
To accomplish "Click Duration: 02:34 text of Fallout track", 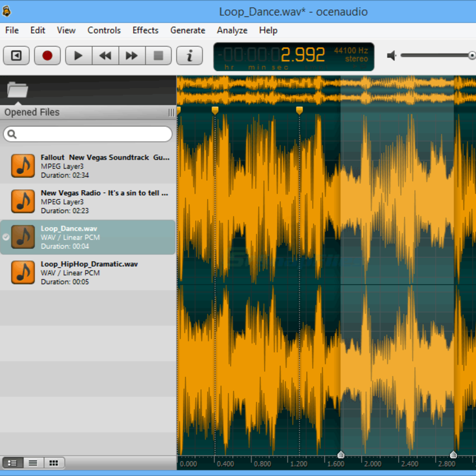I will tap(65, 175).
